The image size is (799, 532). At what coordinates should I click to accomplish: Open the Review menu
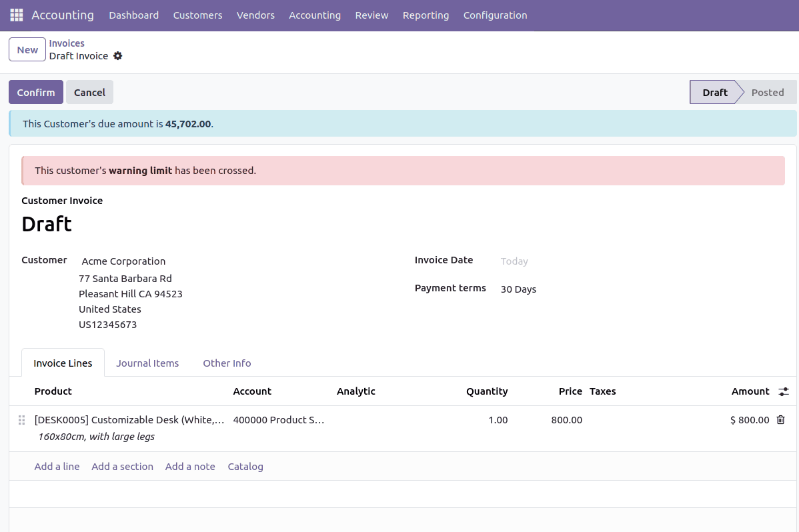tap(372, 15)
